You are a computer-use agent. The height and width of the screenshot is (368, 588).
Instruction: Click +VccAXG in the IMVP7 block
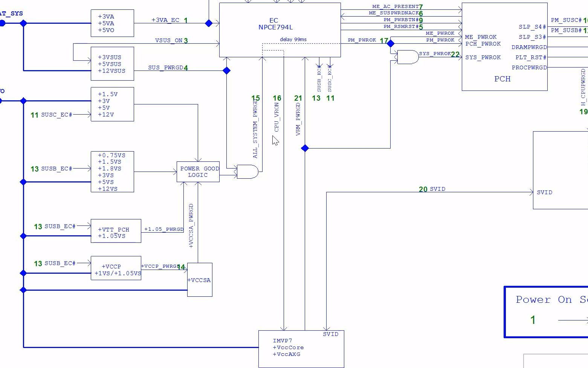coord(287,354)
